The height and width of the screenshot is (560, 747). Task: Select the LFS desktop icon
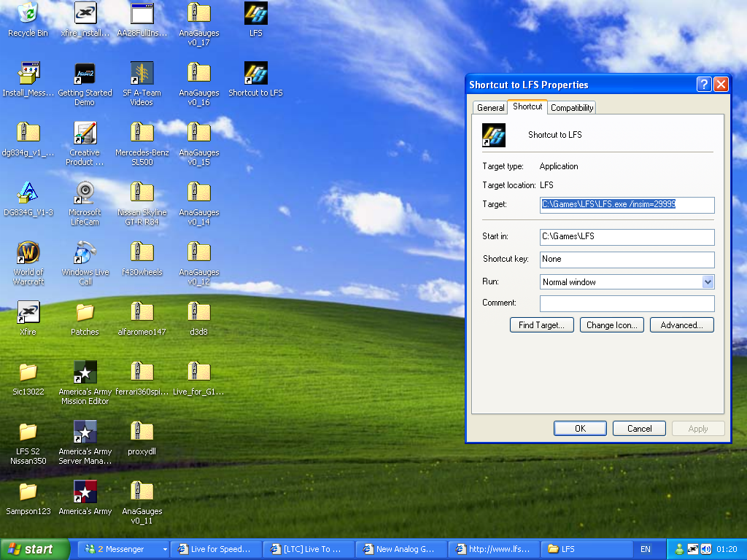pyautogui.click(x=256, y=19)
